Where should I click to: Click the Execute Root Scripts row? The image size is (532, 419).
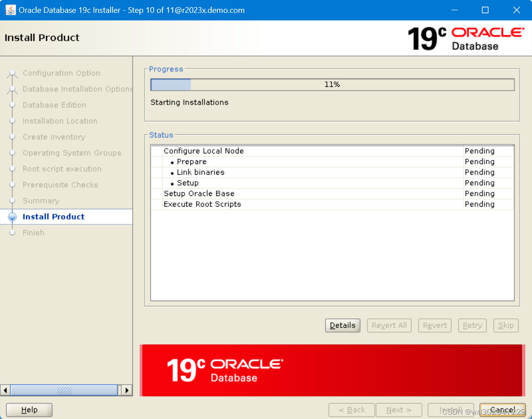pyautogui.click(x=332, y=204)
